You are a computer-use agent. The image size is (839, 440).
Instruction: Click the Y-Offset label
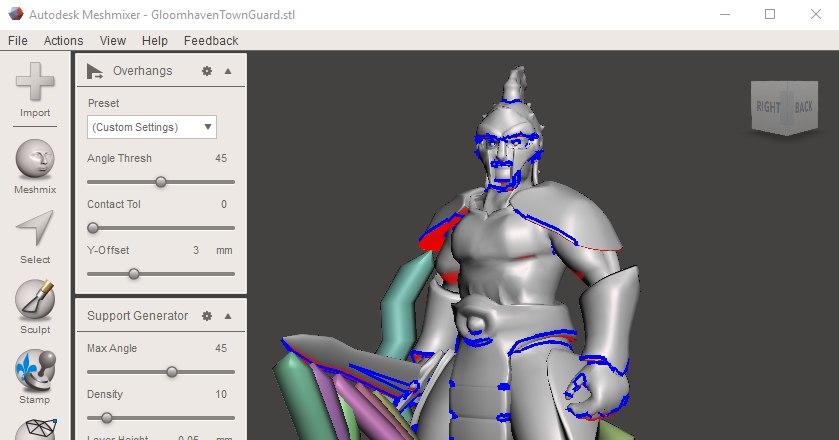108,251
